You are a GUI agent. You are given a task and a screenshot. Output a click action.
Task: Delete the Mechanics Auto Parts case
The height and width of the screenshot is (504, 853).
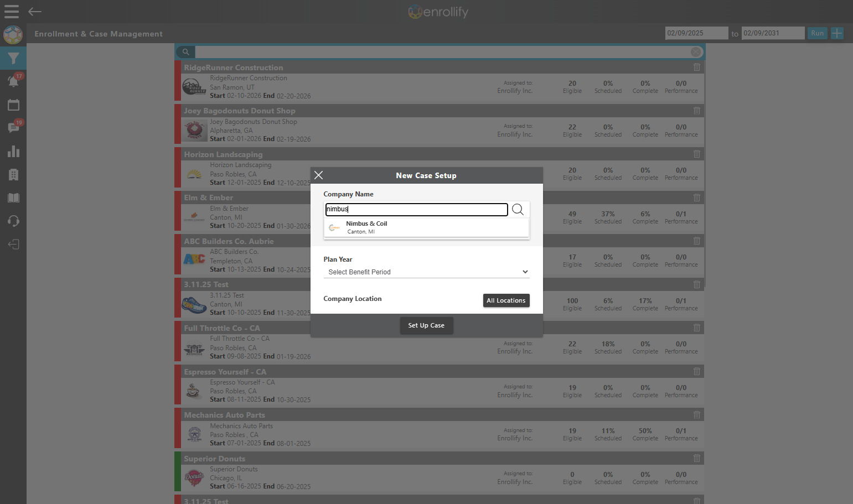coord(697,415)
